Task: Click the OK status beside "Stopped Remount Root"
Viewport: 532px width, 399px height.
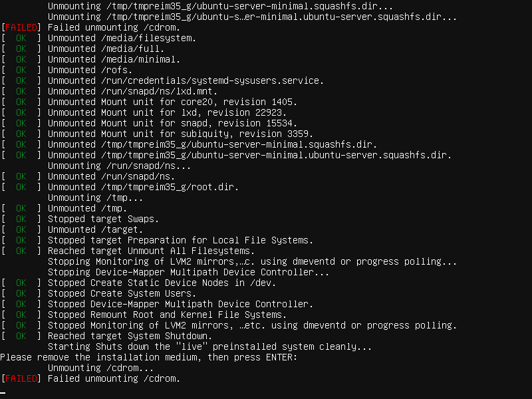Action: coord(21,315)
